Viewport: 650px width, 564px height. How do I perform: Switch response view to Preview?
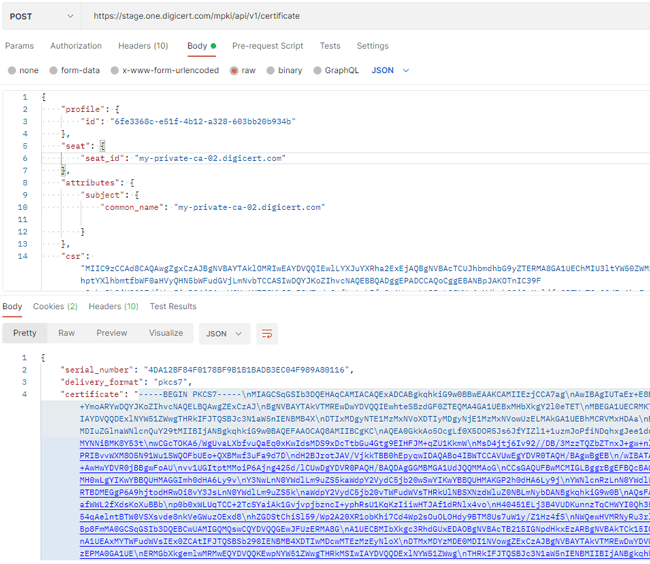[111, 333]
